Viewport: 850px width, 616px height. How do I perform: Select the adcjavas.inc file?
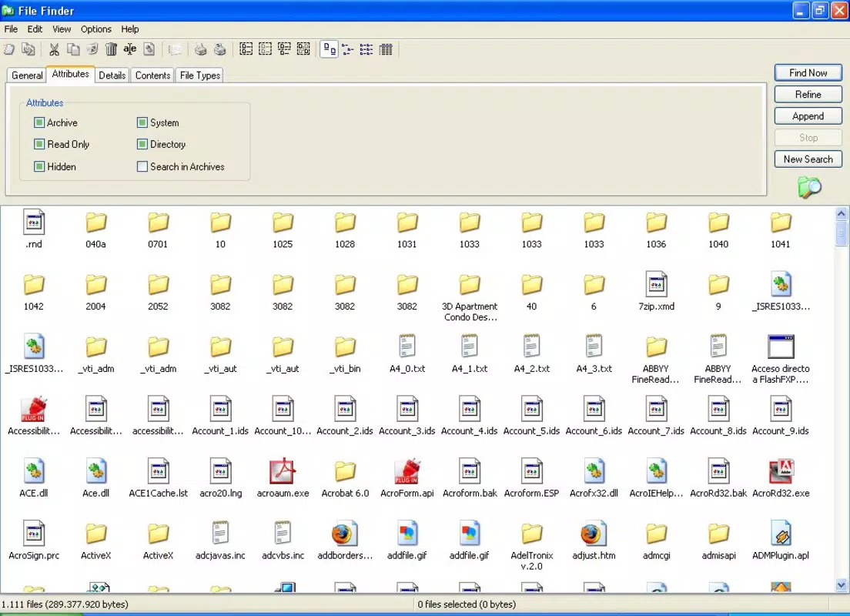pyautogui.click(x=220, y=534)
